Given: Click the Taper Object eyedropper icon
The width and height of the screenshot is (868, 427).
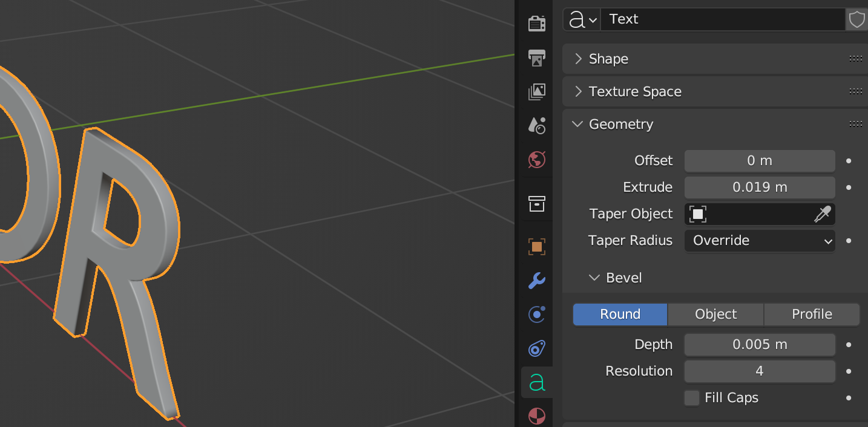Looking at the screenshot, I should click(x=822, y=214).
